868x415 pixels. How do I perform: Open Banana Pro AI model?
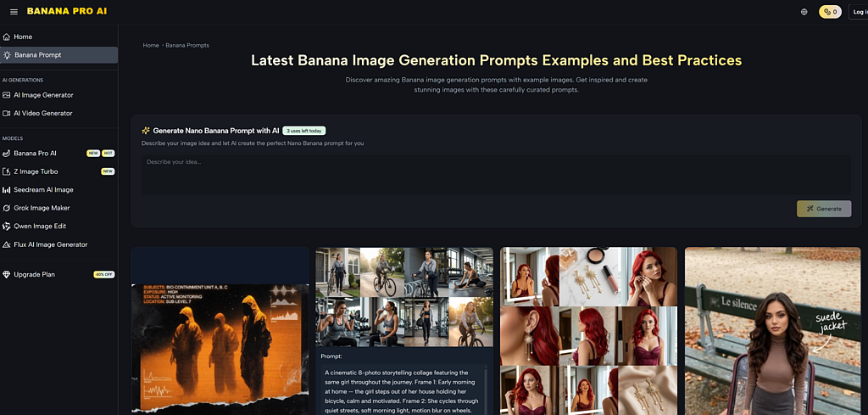[36, 154]
